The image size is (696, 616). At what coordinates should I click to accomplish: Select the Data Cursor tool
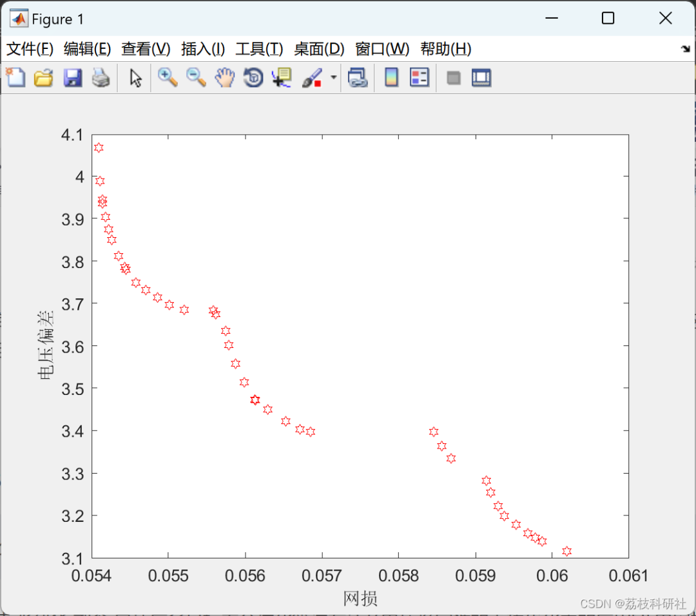(282, 78)
